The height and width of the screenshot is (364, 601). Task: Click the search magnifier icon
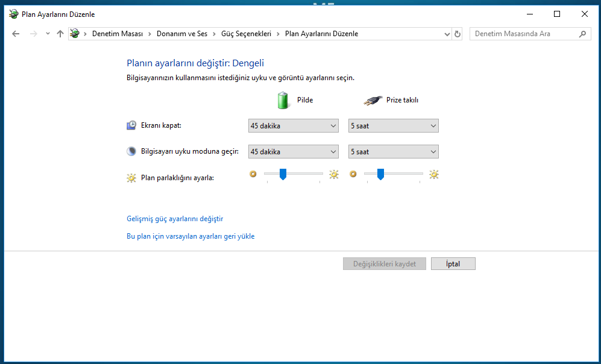coord(582,34)
